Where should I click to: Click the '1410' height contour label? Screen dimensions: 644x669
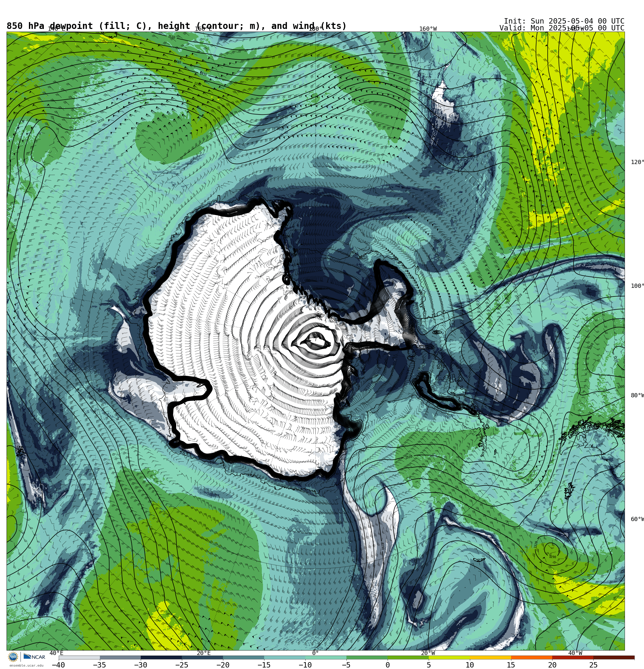point(203,74)
